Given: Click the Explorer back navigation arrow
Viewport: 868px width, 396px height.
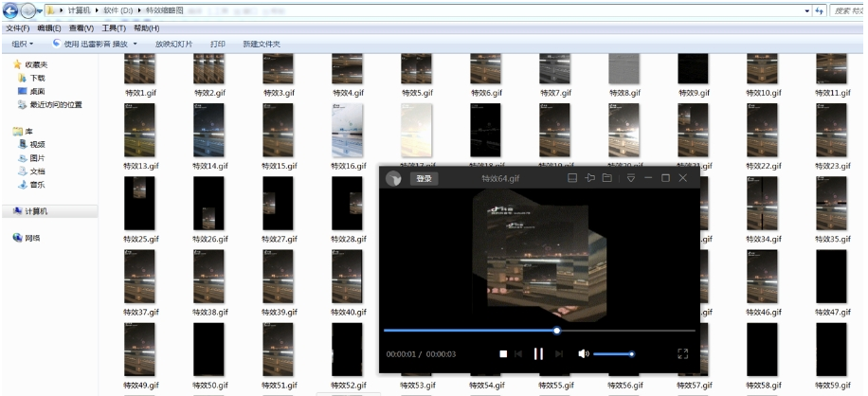Looking at the screenshot, I should pyautogui.click(x=11, y=9).
